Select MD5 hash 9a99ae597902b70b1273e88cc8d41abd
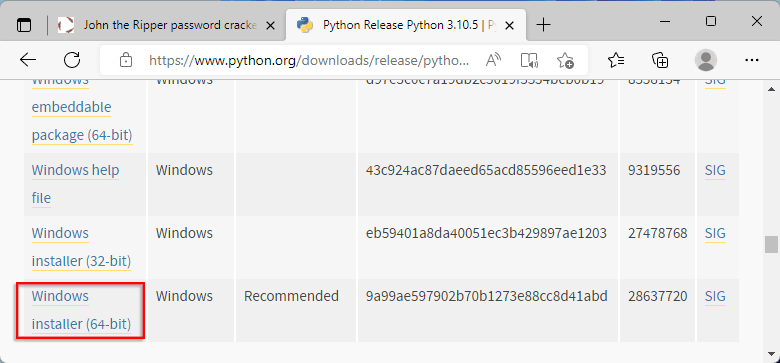Image resolution: width=780 pixels, height=363 pixels. pos(487,296)
